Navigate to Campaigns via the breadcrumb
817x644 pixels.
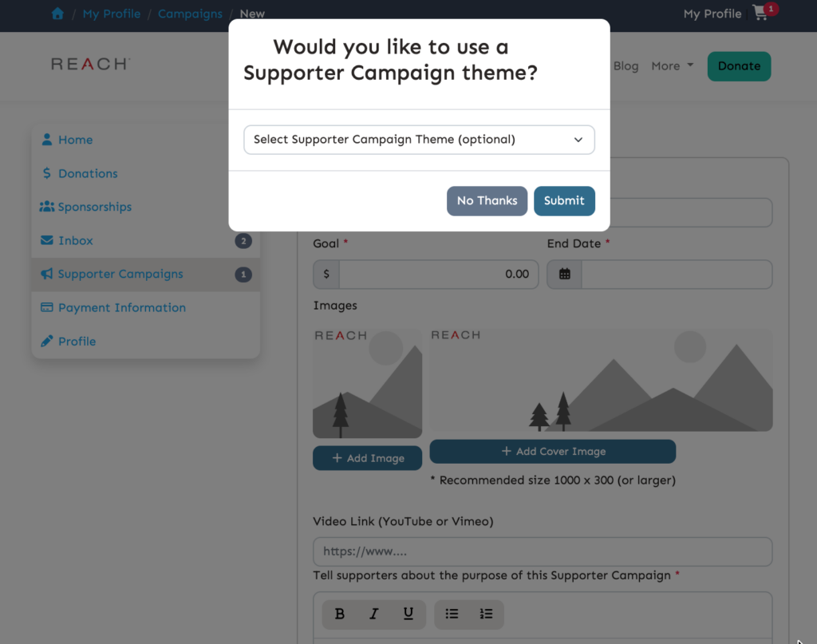pos(189,14)
